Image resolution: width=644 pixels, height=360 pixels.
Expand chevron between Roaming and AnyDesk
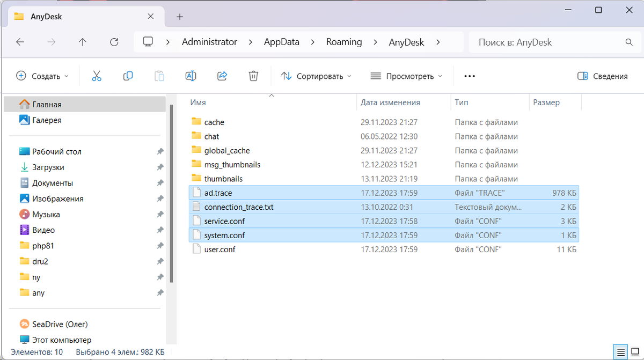click(376, 42)
